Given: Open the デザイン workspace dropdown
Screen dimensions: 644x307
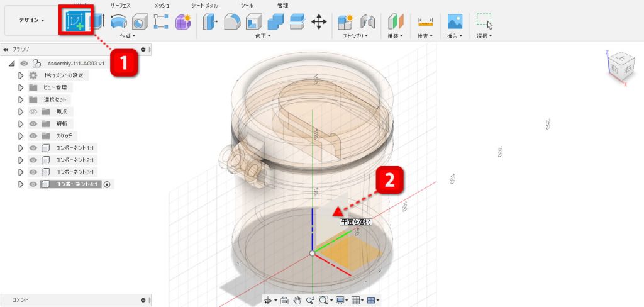Looking at the screenshot, I should pyautogui.click(x=31, y=20).
